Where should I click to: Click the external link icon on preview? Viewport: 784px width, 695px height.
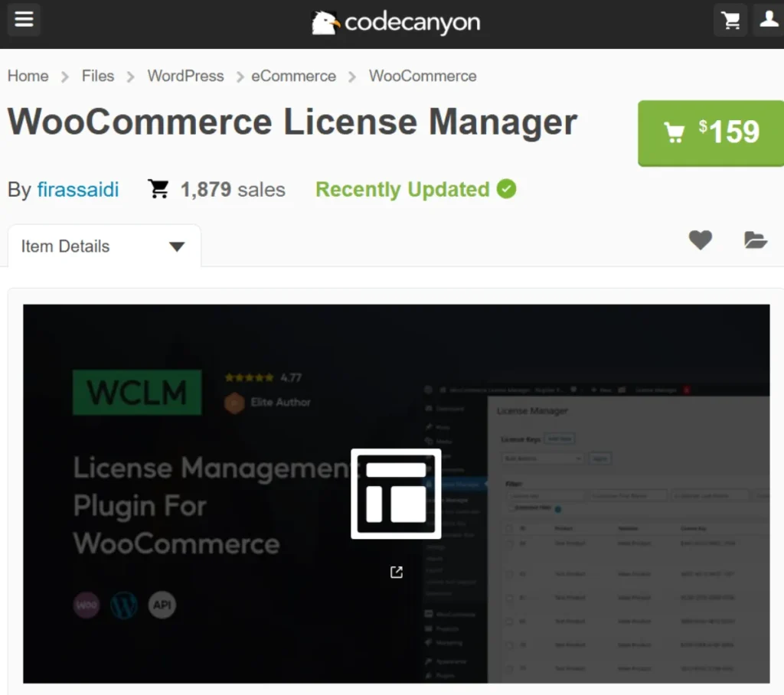pos(397,572)
